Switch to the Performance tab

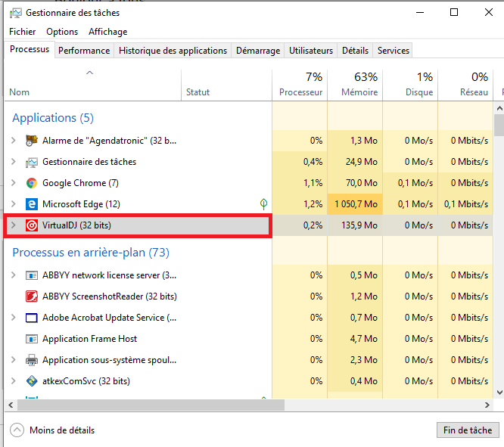(x=84, y=51)
